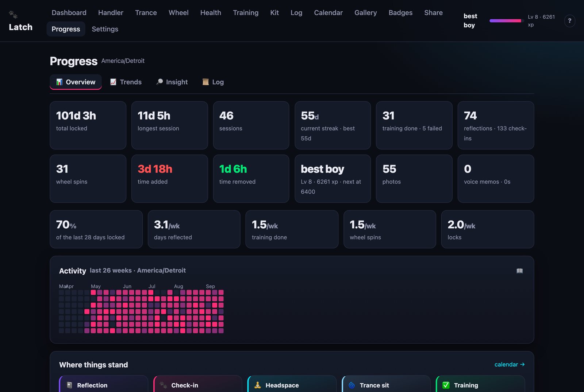
Task: Click the book icon in Activity panel
Action: 519,271
